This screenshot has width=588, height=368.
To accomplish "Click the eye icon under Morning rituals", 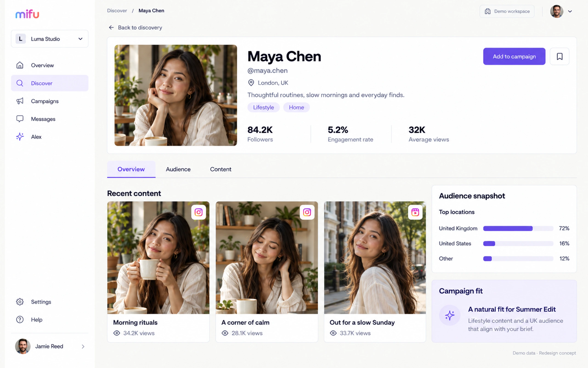I will [x=117, y=333].
